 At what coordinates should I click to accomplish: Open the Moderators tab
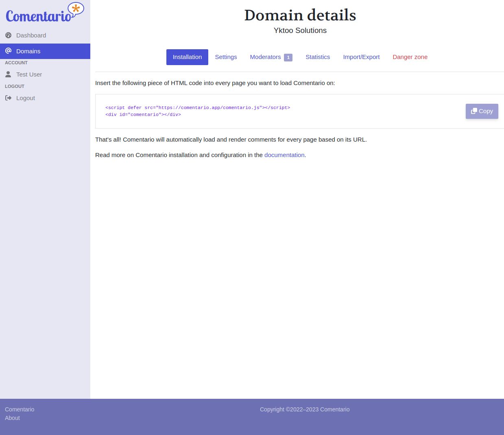pyautogui.click(x=265, y=57)
